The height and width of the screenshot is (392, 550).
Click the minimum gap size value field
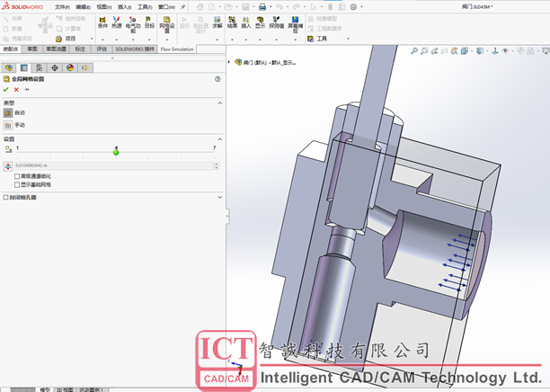coord(114,165)
